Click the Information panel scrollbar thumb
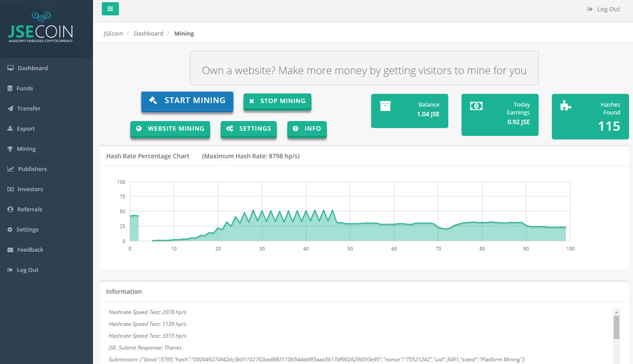 tap(616, 327)
